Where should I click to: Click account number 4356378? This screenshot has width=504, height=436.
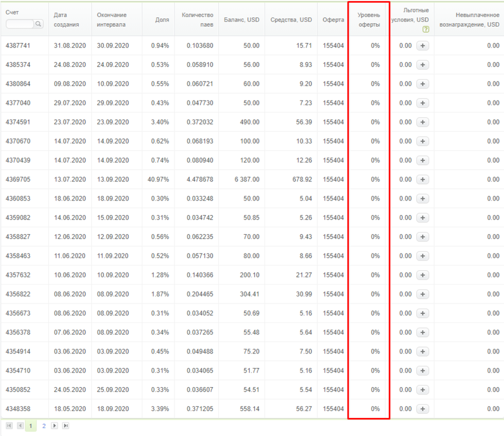(18, 333)
